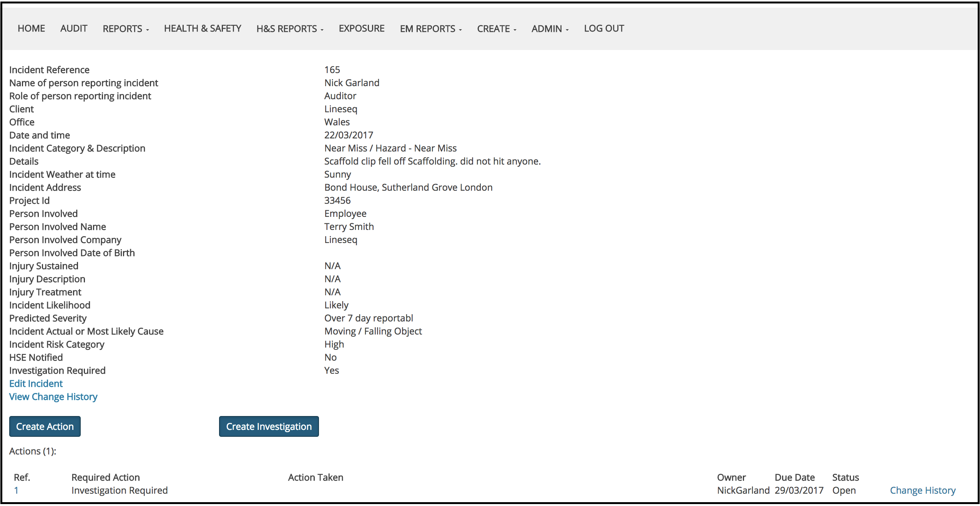Expand the CREATE menu
Image resolution: width=980 pixels, height=506 pixels.
(496, 29)
